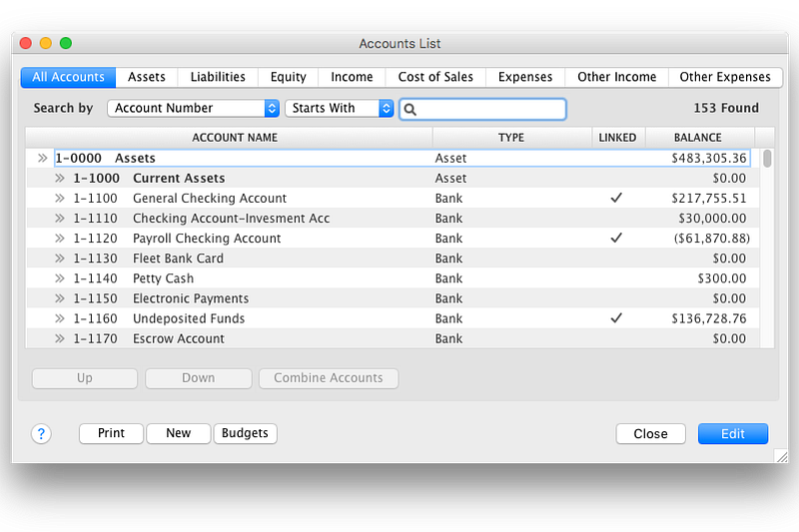
Task: Open detail arrow for Fleet Bank Card
Action: point(60,259)
